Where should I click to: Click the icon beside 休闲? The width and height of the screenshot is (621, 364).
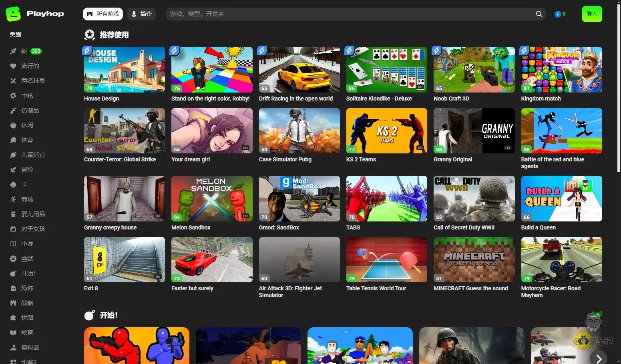coord(13,125)
